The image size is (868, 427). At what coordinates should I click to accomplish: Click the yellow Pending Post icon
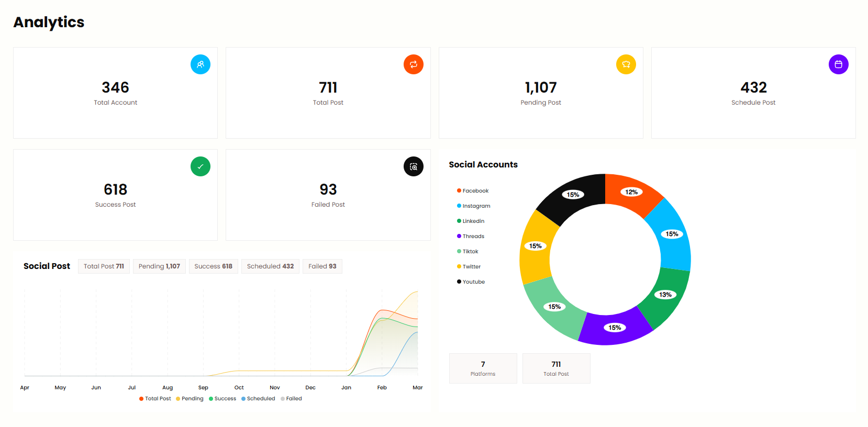(626, 64)
